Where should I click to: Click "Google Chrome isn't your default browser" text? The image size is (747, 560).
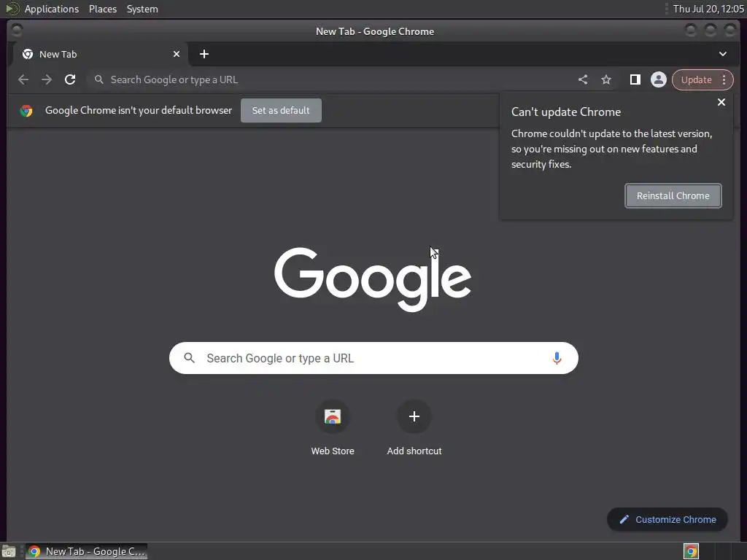point(139,111)
